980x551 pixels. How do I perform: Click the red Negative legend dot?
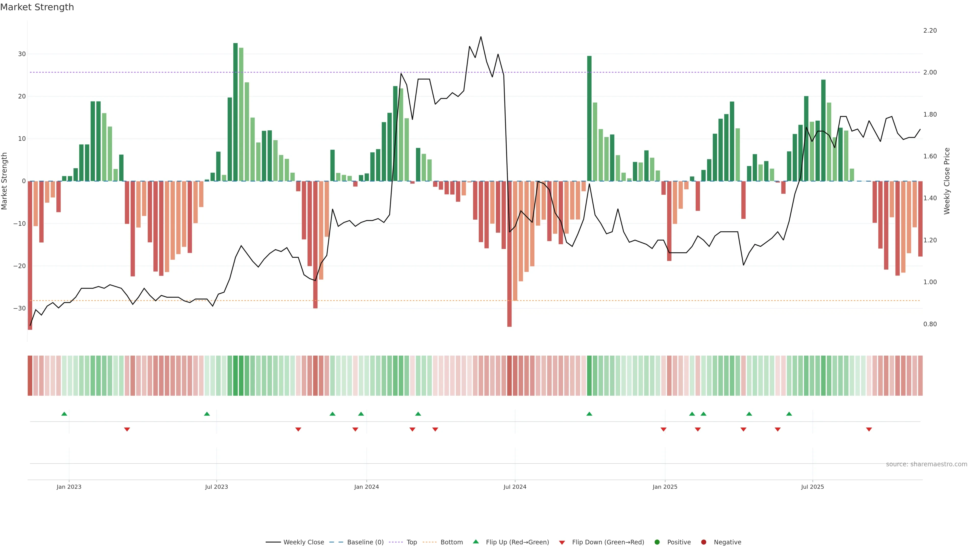click(703, 542)
